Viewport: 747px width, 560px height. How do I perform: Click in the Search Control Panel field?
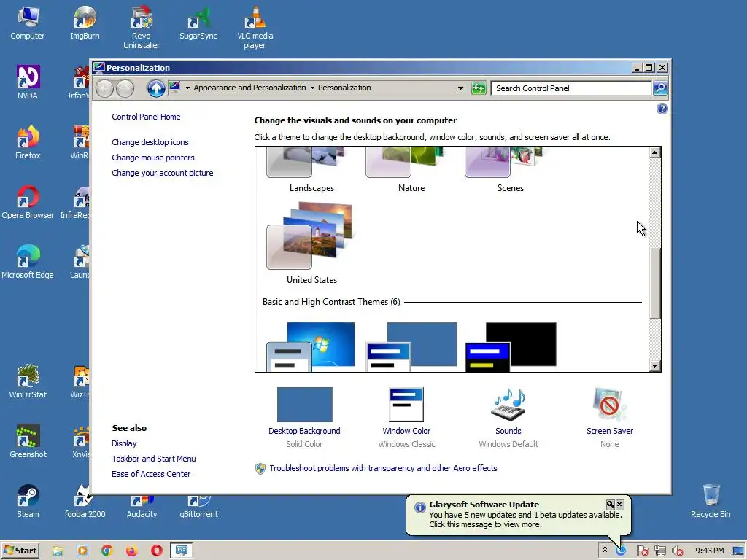click(570, 88)
